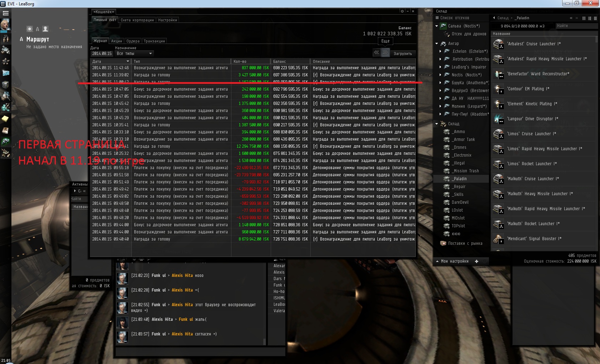This screenshot has height=364, width=600.
Task: Collapse the Сальва (Noctis*) ship tree
Action: [436, 26]
